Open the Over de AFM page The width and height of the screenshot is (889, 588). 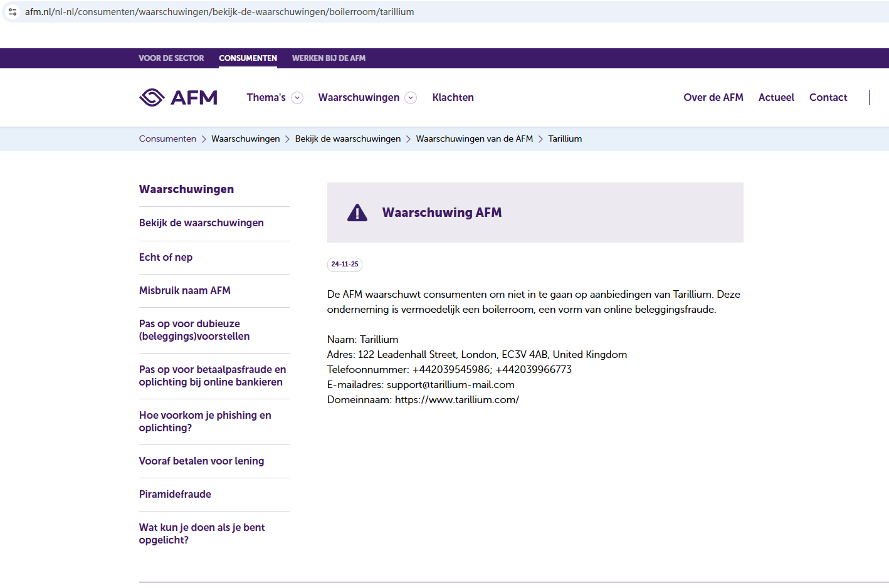click(713, 97)
